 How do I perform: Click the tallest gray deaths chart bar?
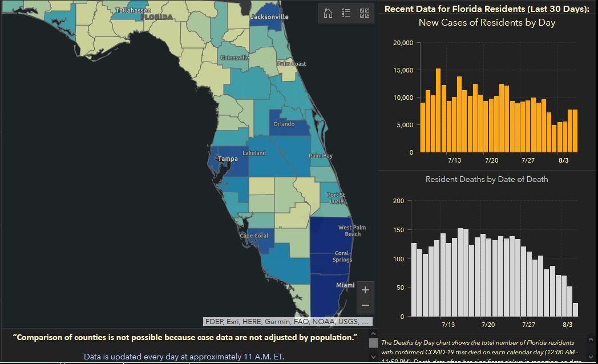click(x=460, y=273)
